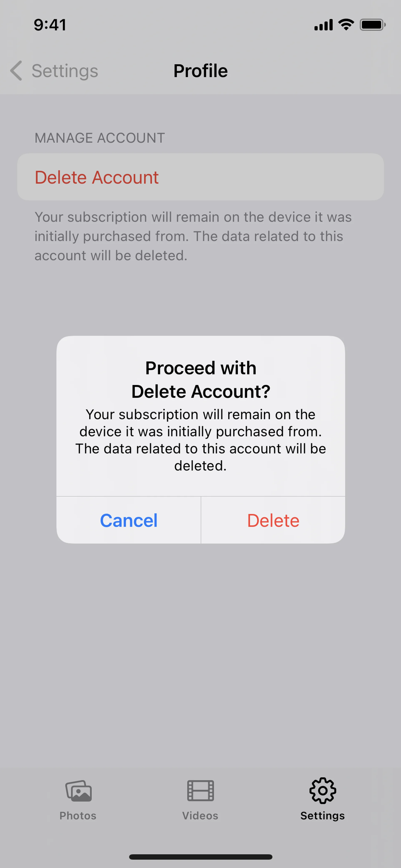Tap the Wi-Fi status icon
Viewport: 401px width, 868px height.
346,25
